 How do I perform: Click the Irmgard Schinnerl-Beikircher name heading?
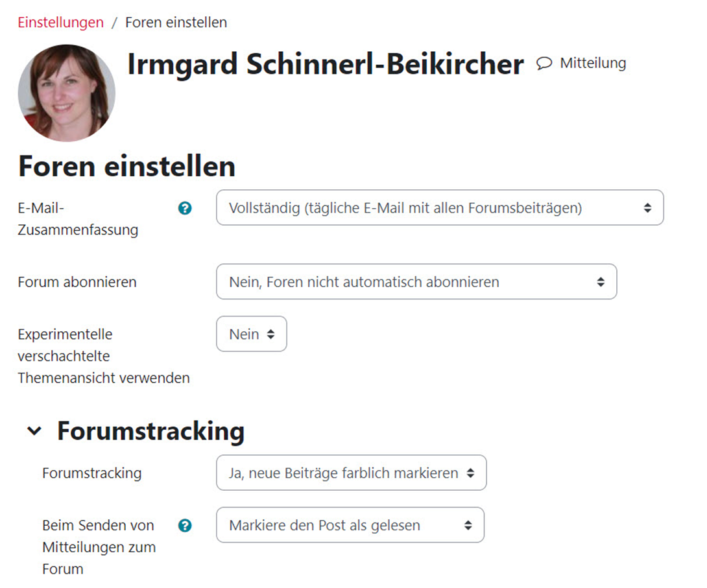tap(325, 64)
